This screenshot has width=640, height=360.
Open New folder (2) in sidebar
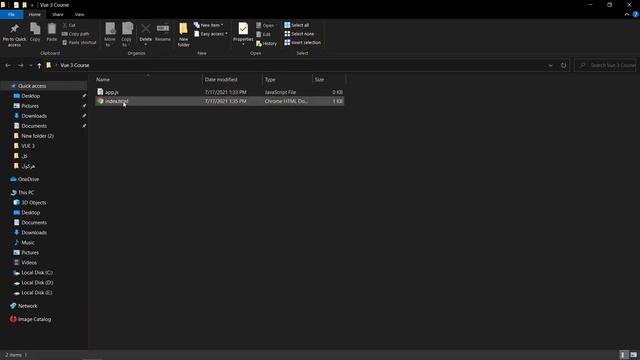[37, 136]
